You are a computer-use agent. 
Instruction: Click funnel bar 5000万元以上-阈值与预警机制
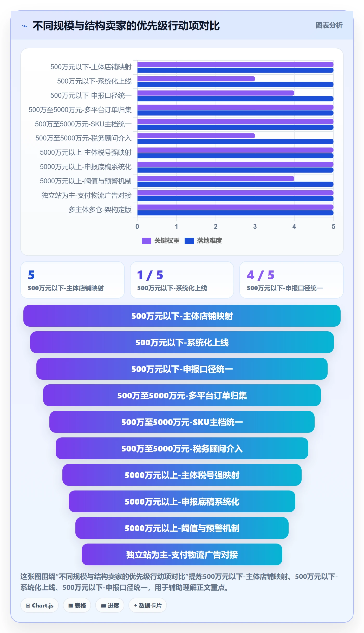[182, 528]
